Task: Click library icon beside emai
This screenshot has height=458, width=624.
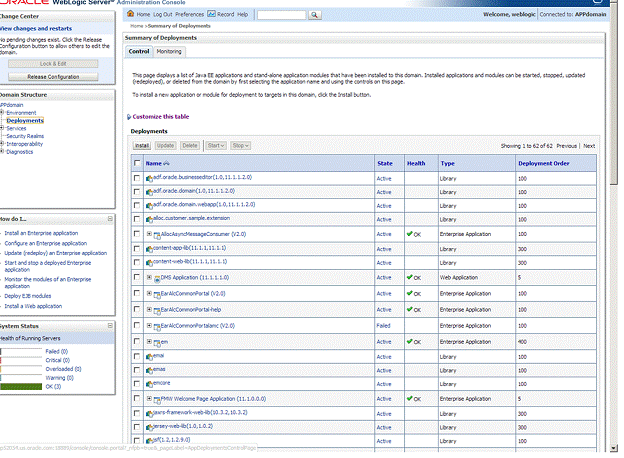Action: [x=150, y=357]
